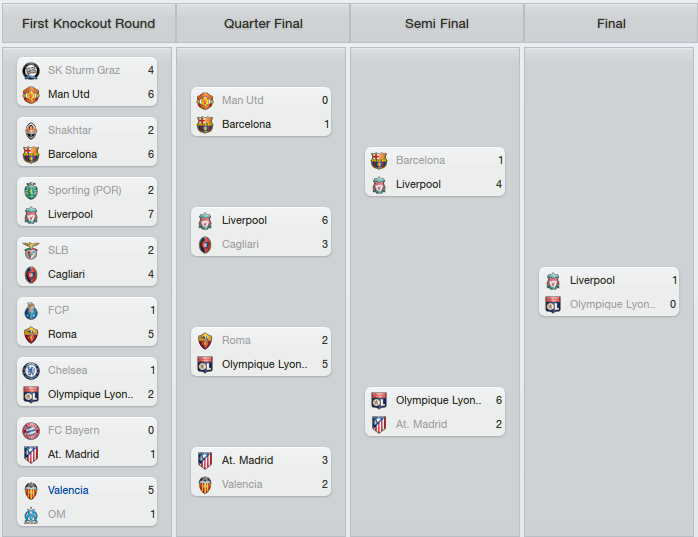Select Semi Final column header
This screenshot has width=698, height=537.
coord(437,24)
